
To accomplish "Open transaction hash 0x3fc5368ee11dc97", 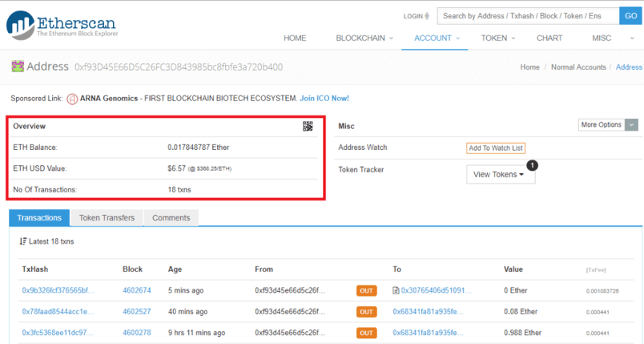I will (58, 333).
